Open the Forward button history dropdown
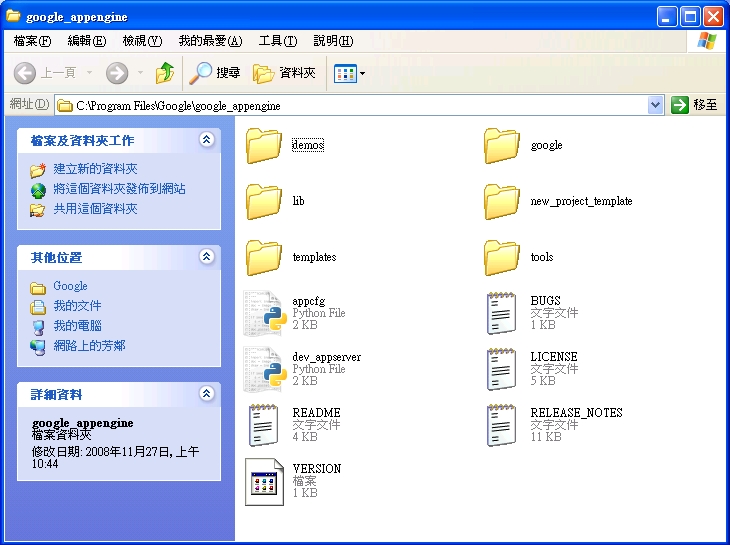Screen dimensions: 730x545 [x=140, y=73]
